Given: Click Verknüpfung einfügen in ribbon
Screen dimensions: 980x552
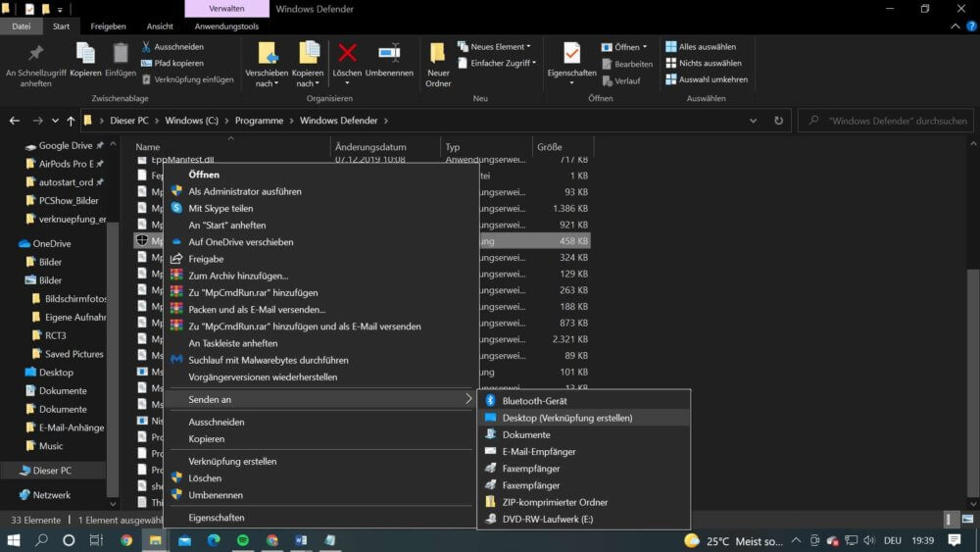Looking at the screenshot, I should point(187,79).
